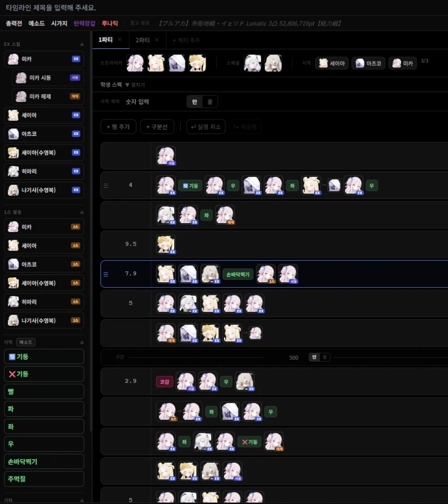Screen dimensions: 448x504
Task: Toggle 만 unit on the 500 divider
Action: (x=314, y=357)
